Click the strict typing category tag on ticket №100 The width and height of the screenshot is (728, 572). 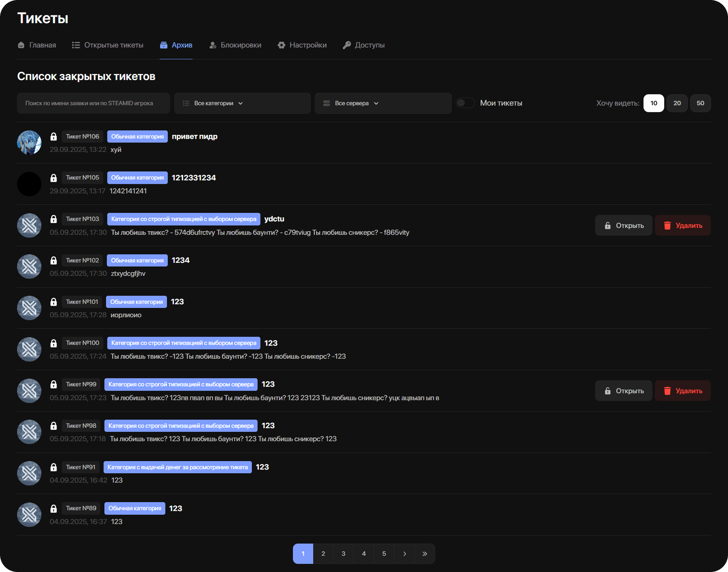(184, 343)
